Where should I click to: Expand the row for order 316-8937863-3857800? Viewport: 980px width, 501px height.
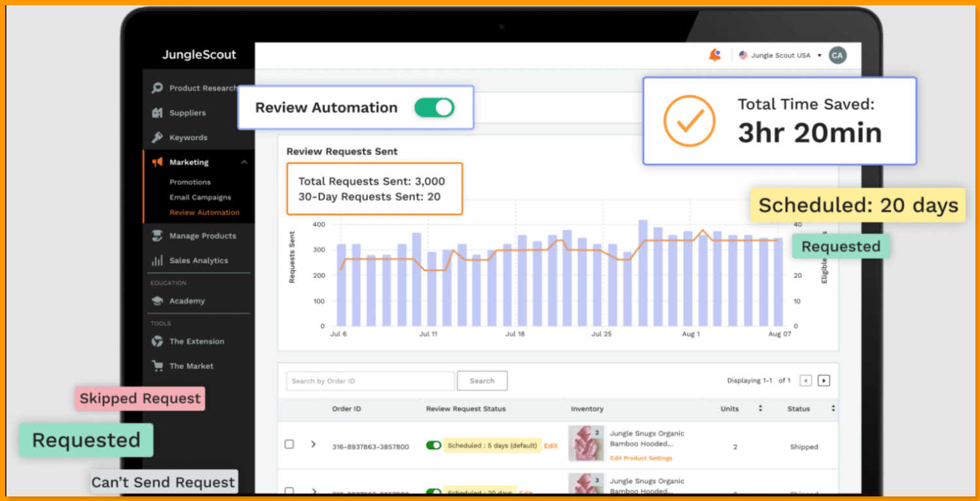click(313, 444)
